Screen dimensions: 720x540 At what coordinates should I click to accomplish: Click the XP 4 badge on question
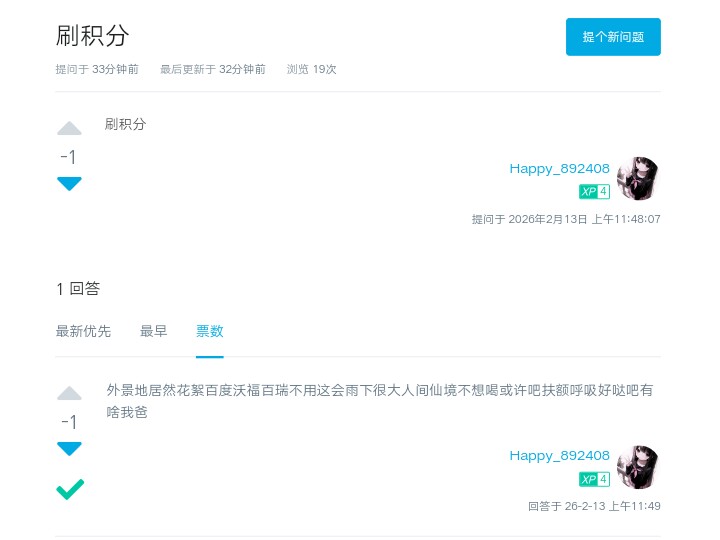(594, 191)
